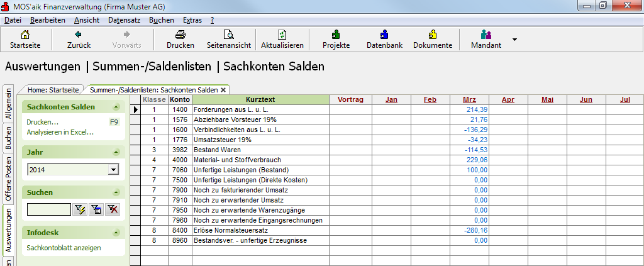Viewport: 644px width, 266px height.
Task: Click Sachkontoblatt anzeigen link
Action: click(64, 248)
